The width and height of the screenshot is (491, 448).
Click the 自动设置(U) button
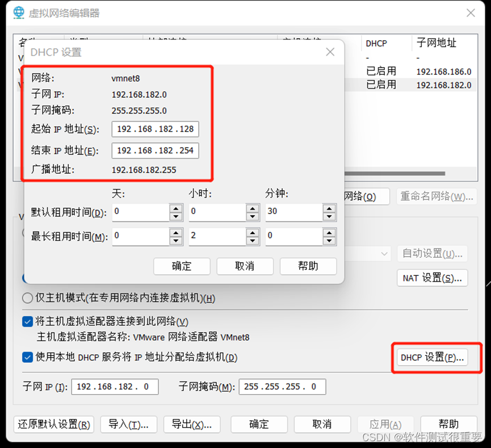433,253
